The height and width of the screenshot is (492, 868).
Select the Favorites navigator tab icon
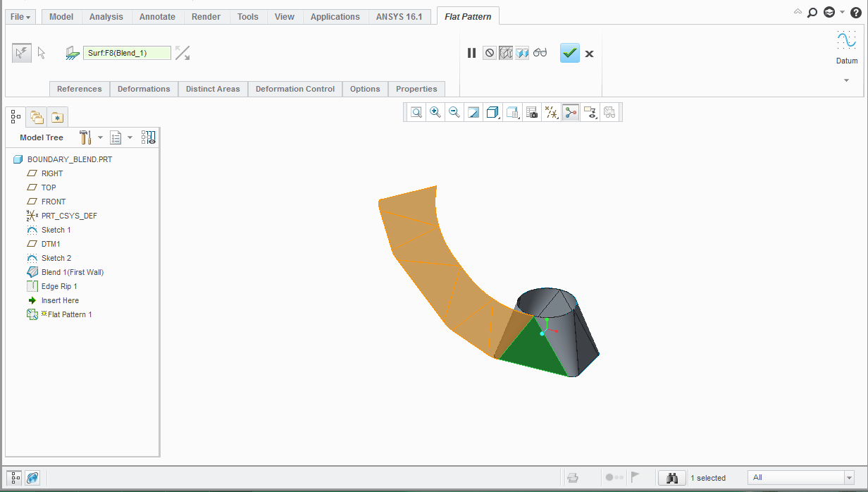(x=57, y=117)
